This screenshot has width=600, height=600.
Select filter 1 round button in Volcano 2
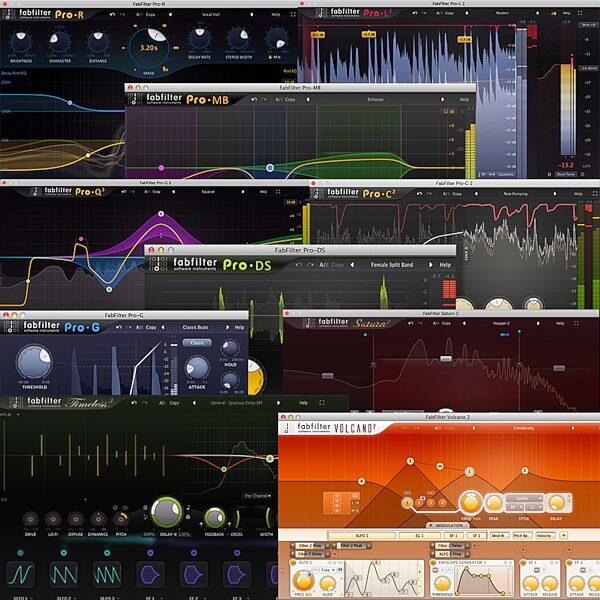pos(408,503)
